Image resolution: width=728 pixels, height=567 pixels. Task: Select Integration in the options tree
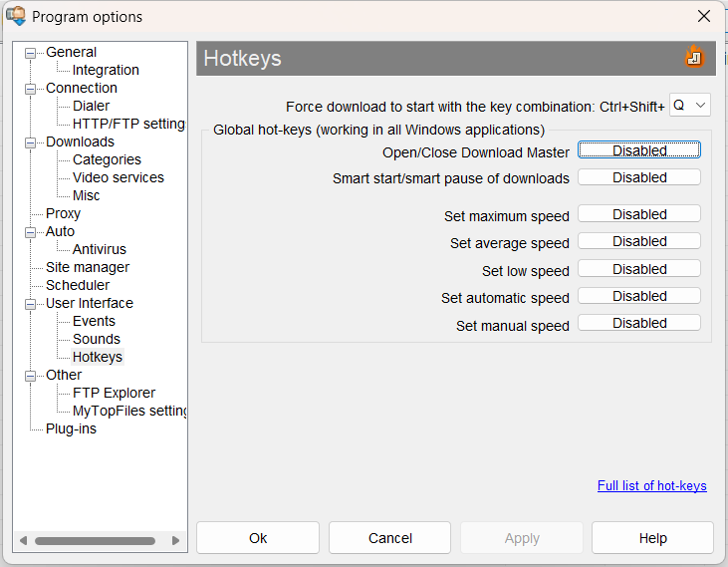106,70
